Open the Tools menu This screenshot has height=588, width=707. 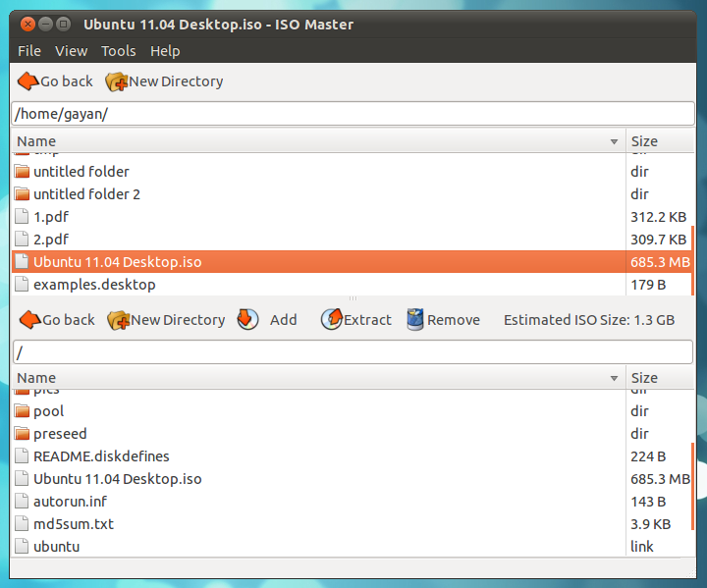[118, 51]
